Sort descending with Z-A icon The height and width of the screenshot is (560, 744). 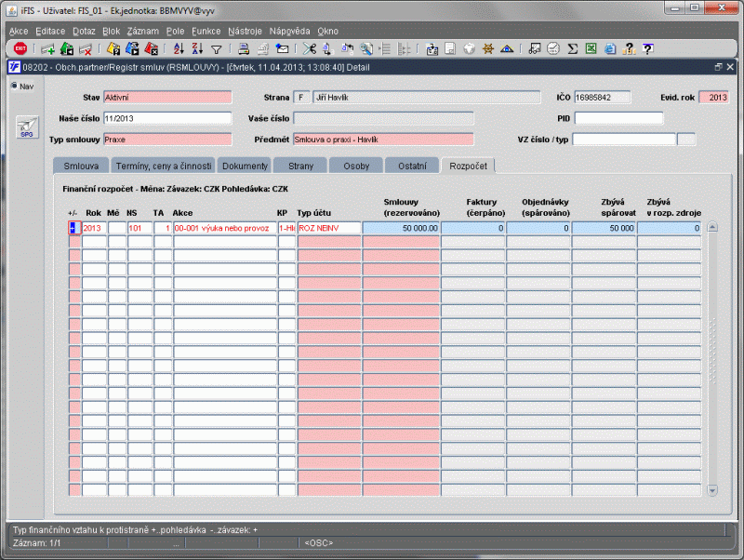[197, 48]
